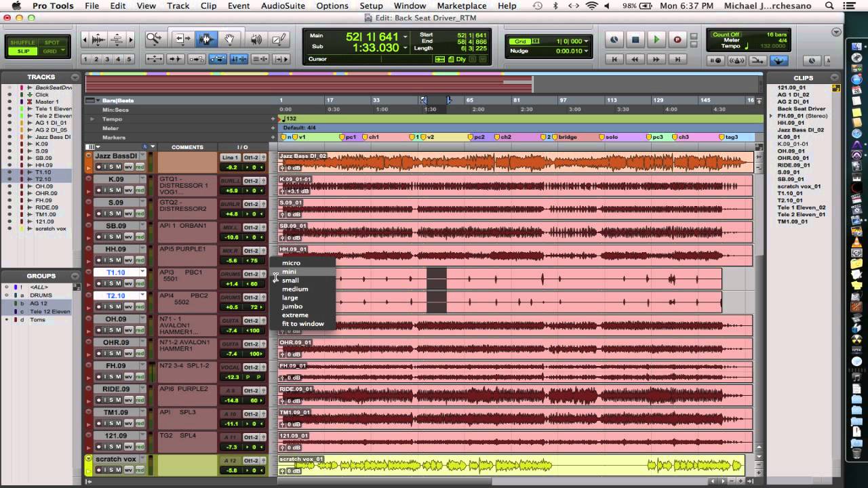Toggle the Metronome click button

coord(737,60)
